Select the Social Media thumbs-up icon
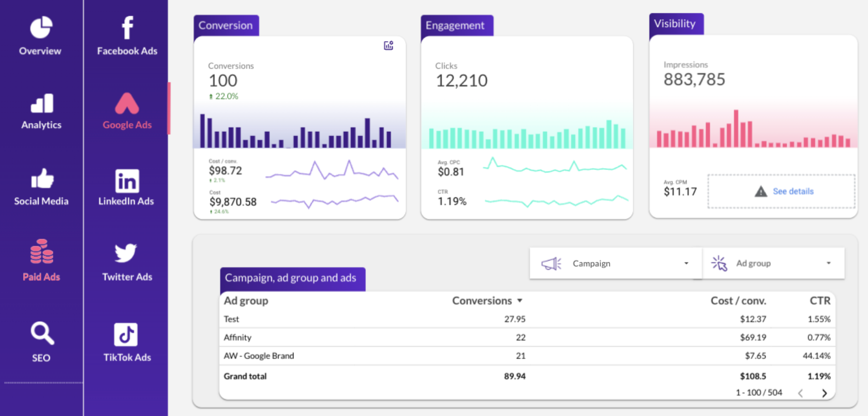 (x=42, y=179)
